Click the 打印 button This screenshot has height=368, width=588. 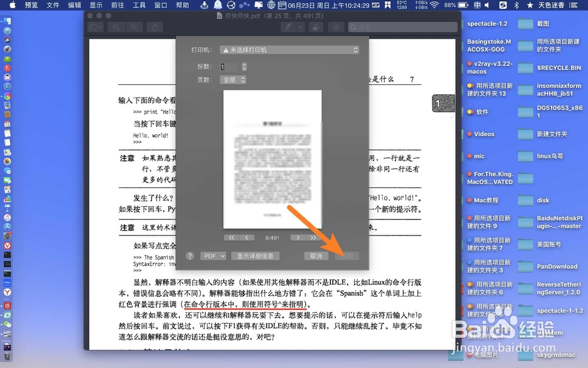347,256
